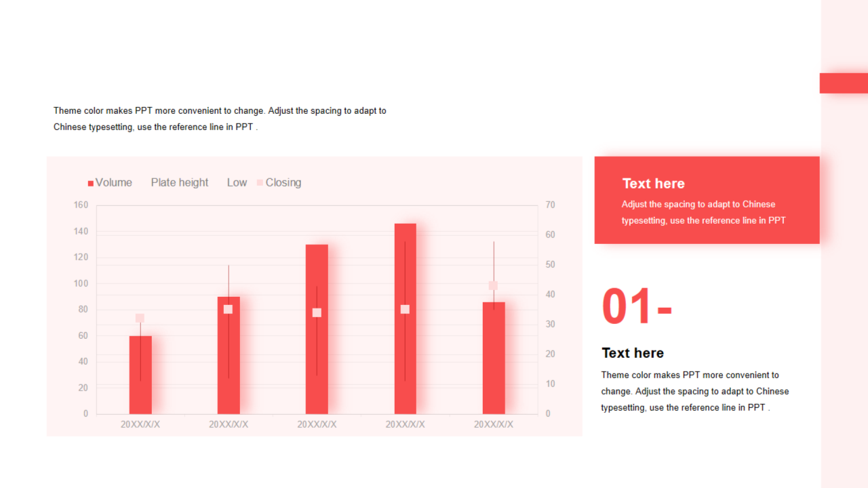The image size is (868, 488).
Task: Click the Closing legend entry
Action: click(x=279, y=182)
